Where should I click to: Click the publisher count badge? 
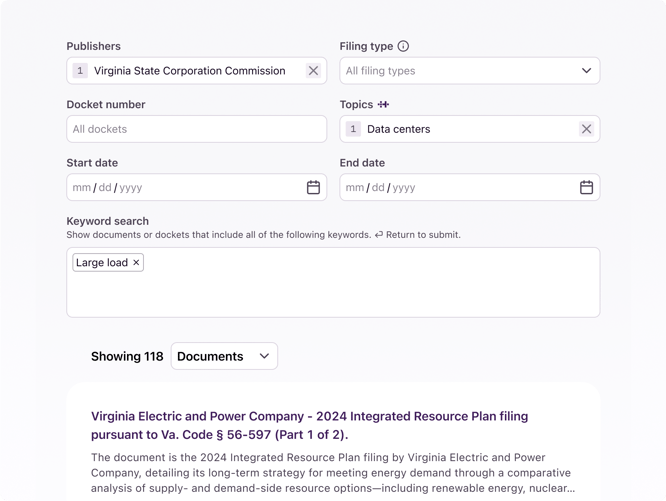pos(80,71)
